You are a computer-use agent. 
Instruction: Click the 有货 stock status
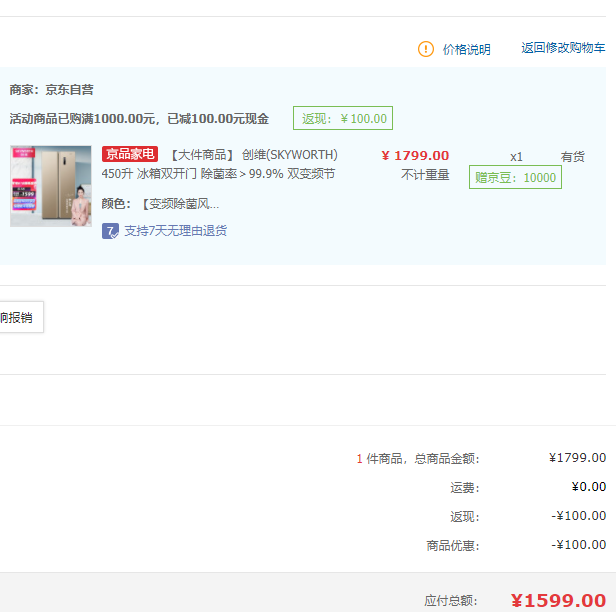(x=572, y=157)
